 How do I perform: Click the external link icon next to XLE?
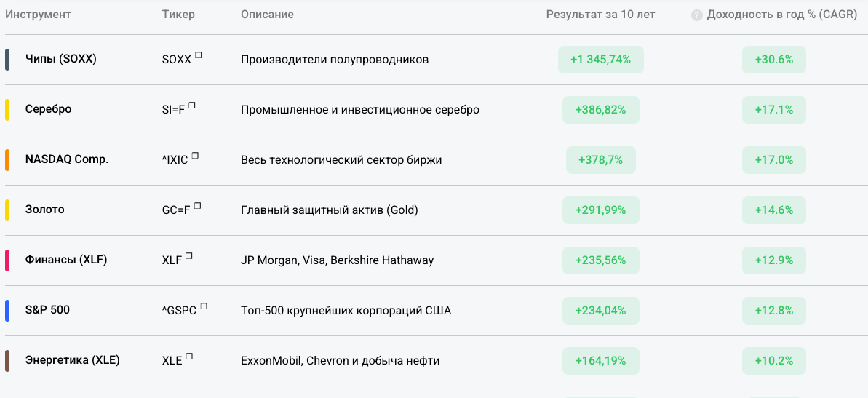pyautogui.click(x=189, y=356)
